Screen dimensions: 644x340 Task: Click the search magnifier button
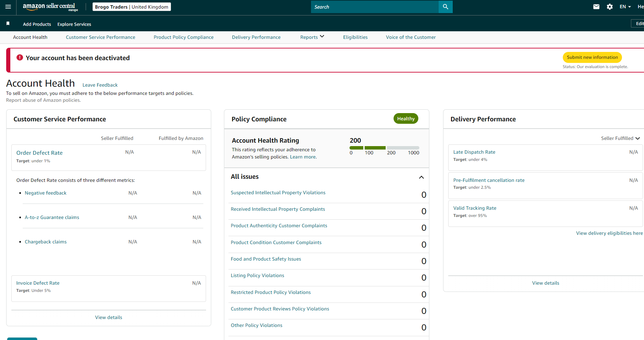point(446,7)
